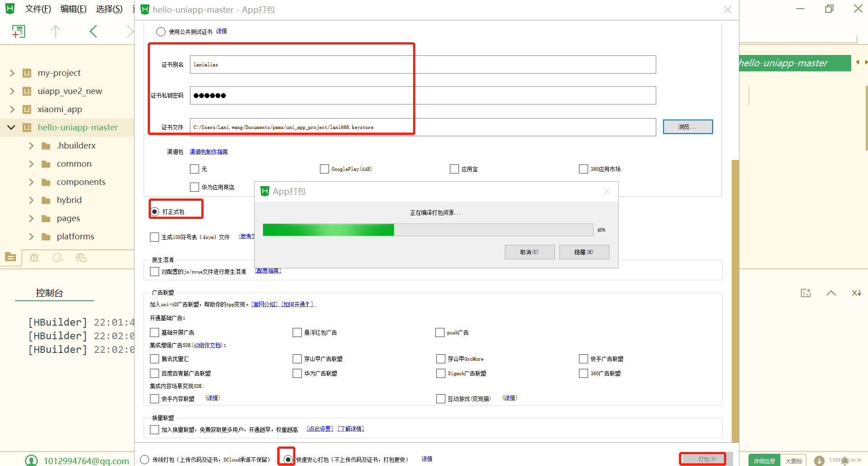Click the pages folder icon
868x466 pixels.
click(46, 218)
